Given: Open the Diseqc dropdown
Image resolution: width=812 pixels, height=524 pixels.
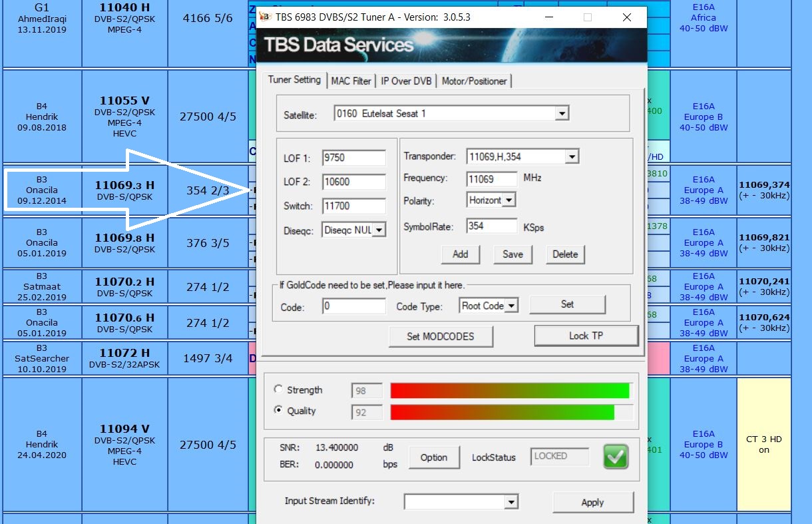Looking at the screenshot, I should coord(379,230).
